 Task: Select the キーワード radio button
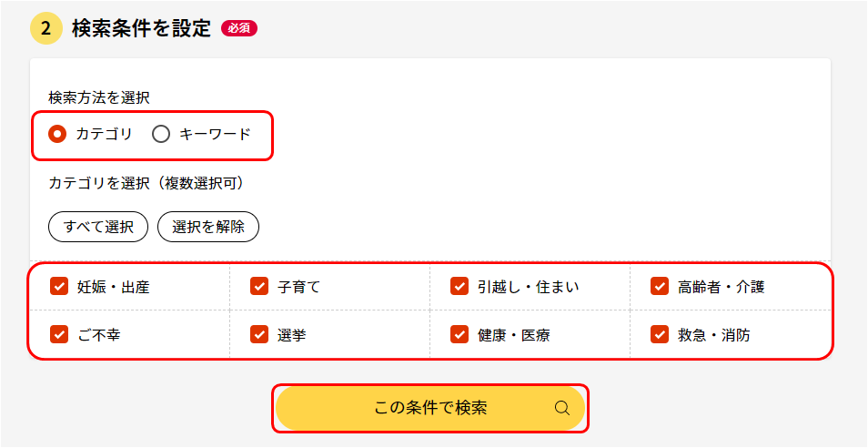[x=161, y=134]
